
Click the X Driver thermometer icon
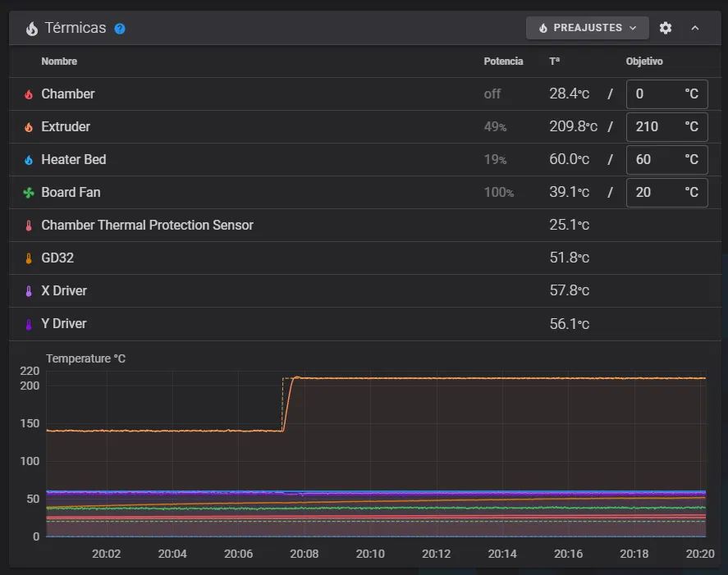[x=29, y=291]
